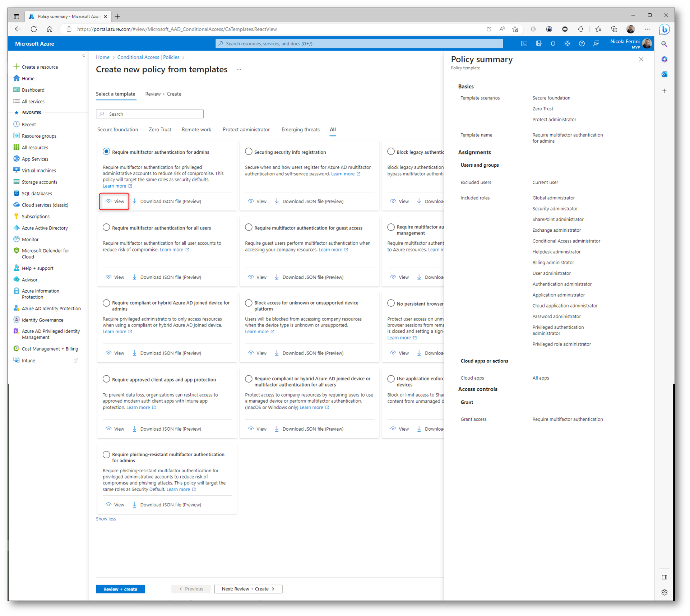
Task: Add this page to favorites star
Action: [515, 29]
